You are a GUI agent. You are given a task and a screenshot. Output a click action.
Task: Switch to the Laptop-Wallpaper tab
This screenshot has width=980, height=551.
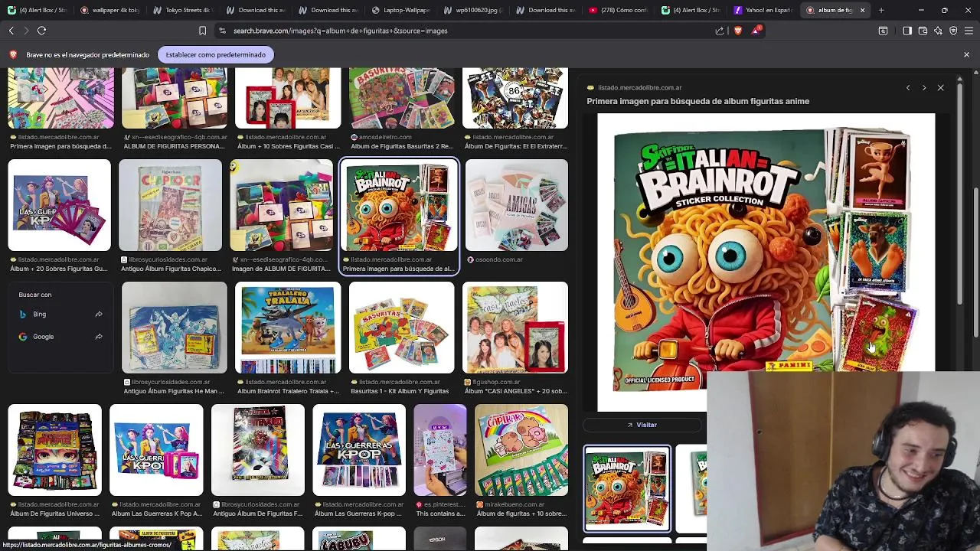[400, 10]
